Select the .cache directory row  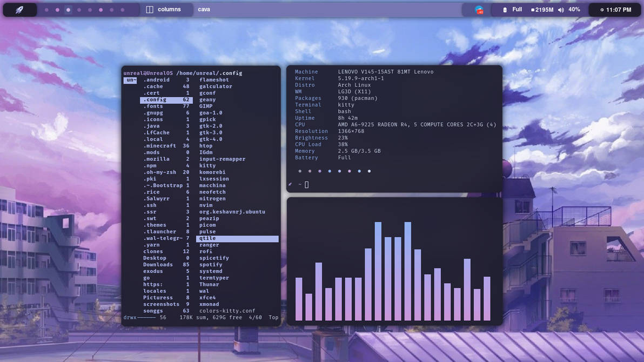[x=166, y=86]
